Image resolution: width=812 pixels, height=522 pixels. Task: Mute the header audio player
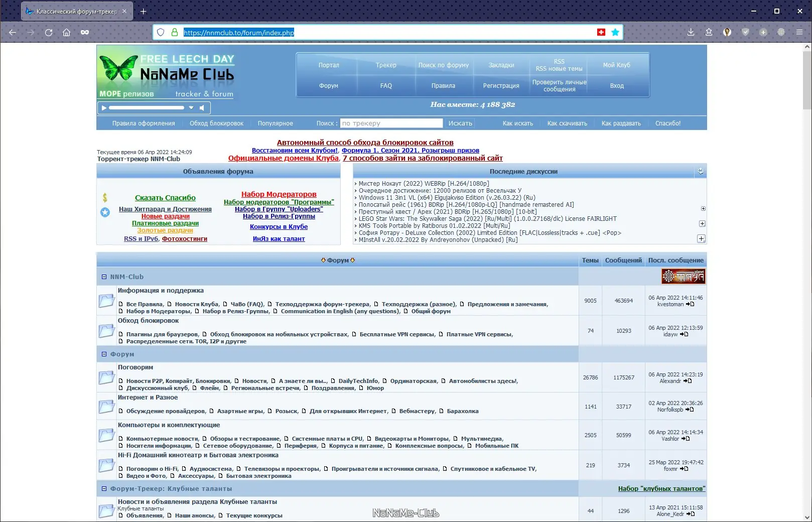pyautogui.click(x=202, y=107)
